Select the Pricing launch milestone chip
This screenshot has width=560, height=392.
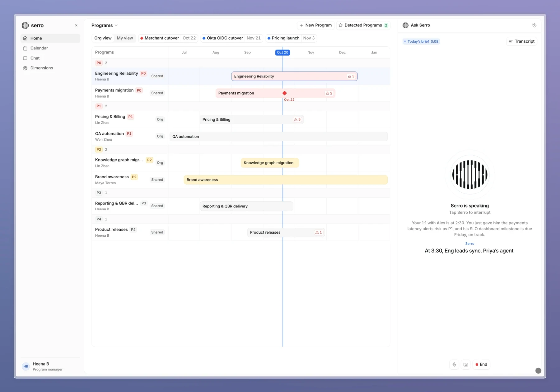pos(291,38)
